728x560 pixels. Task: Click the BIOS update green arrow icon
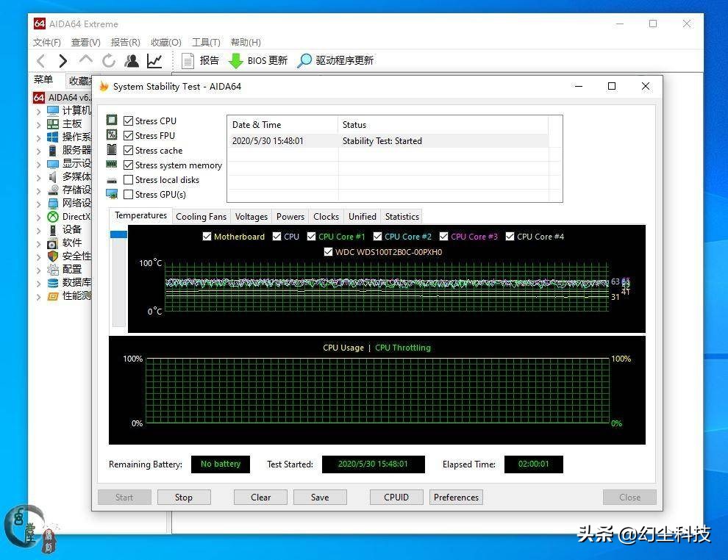(235, 61)
